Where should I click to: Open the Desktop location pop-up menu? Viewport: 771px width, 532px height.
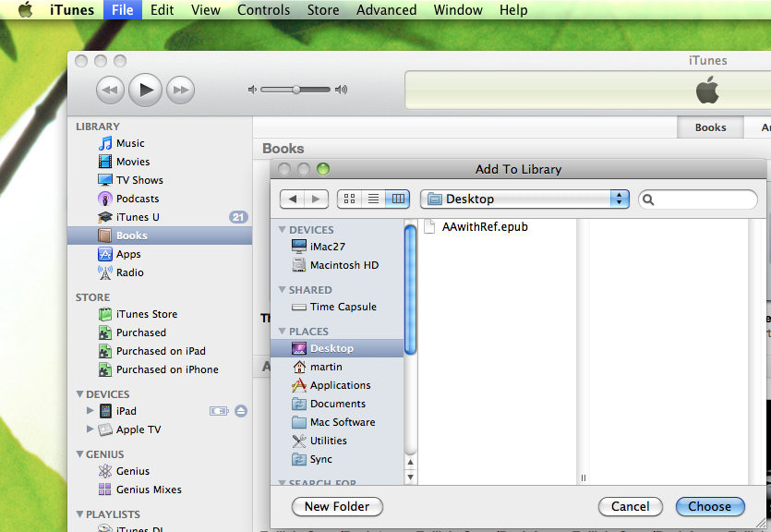(524, 199)
